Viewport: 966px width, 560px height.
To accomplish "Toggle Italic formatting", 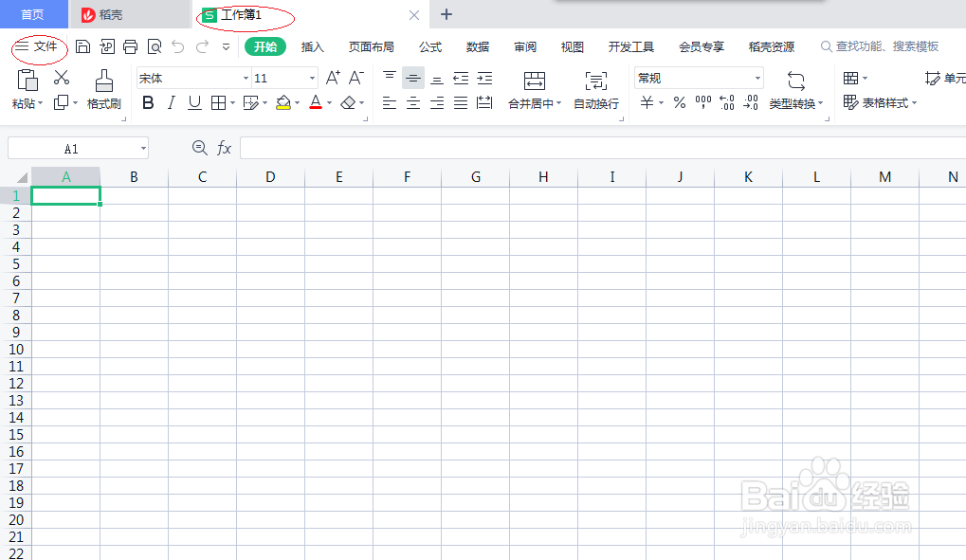I will click(x=172, y=103).
